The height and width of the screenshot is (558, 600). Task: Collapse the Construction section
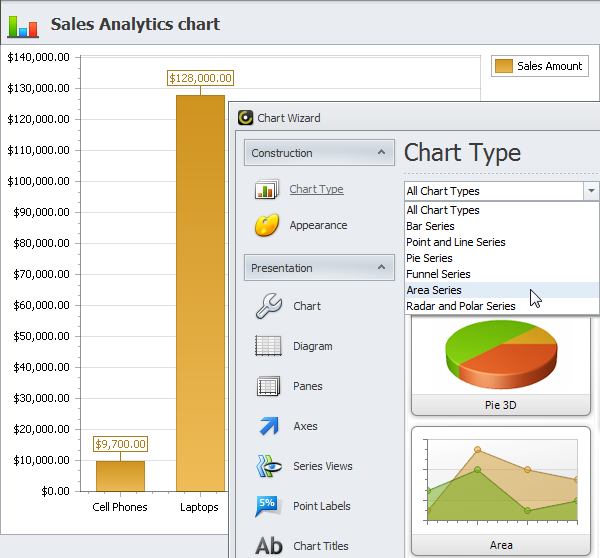pyautogui.click(x=380, y=153)
